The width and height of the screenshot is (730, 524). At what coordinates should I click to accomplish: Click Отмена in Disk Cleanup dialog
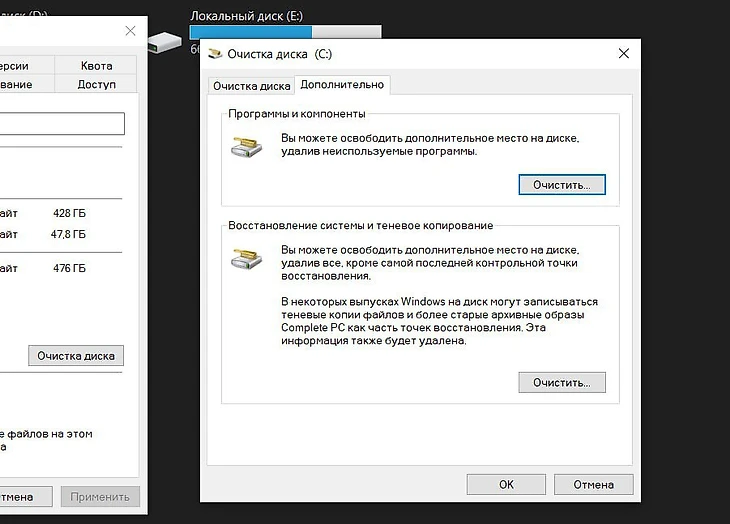593,484
